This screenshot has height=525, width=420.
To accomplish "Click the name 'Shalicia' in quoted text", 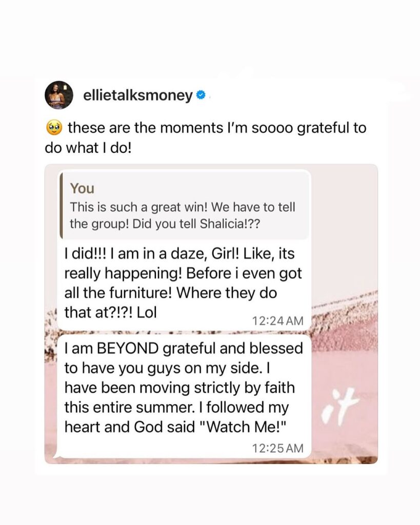I will [x=223, y=224].
